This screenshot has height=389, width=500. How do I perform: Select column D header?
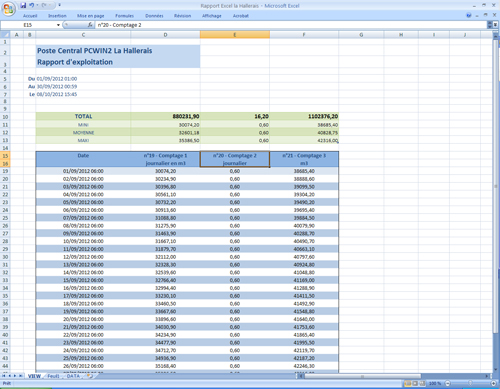click(165, 35)
